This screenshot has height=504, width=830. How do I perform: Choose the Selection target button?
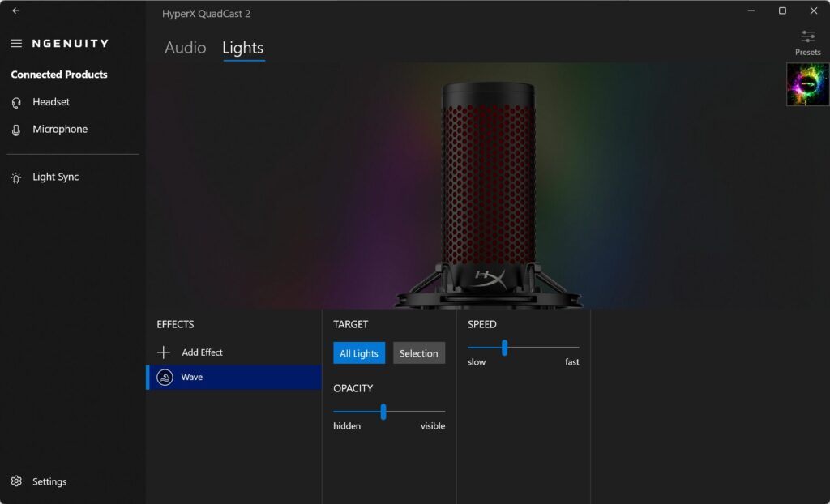click(x=419, y=353)
